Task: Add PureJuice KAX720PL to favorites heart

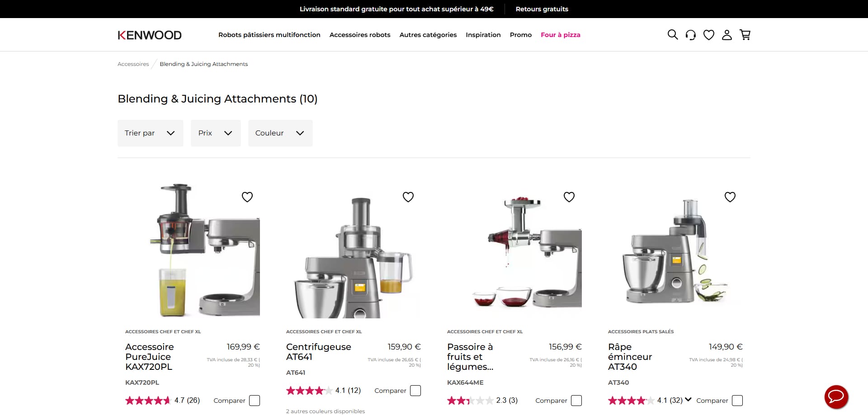Action: point(247,197)
